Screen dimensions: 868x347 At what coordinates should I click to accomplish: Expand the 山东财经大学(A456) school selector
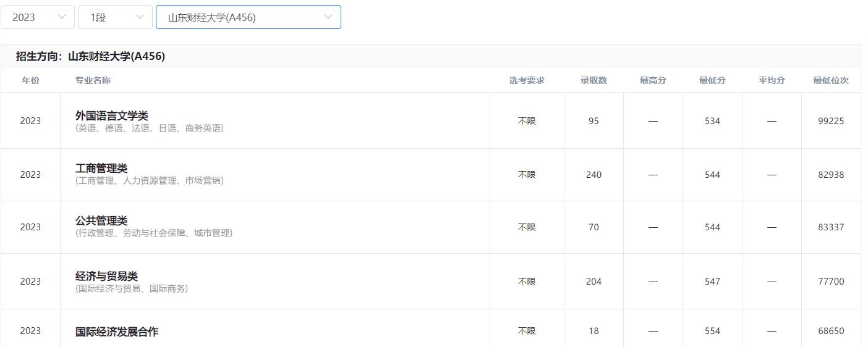point(248,17)
